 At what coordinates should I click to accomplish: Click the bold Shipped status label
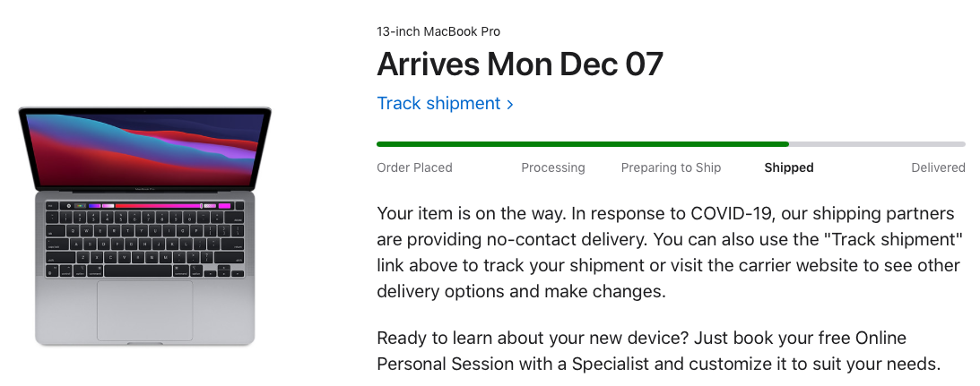click(788, 167)
